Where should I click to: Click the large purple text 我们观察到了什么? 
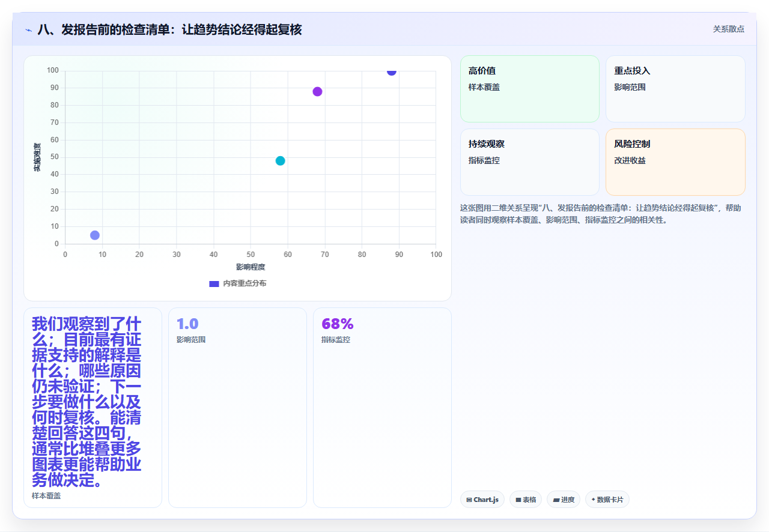87,402
